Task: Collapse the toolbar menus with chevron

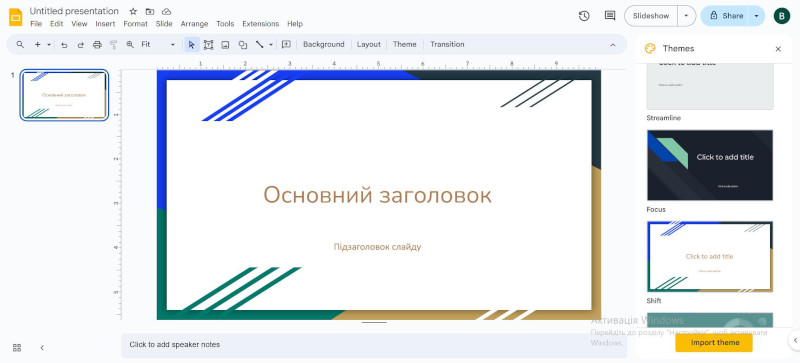Action: click(x=613, y=45)
